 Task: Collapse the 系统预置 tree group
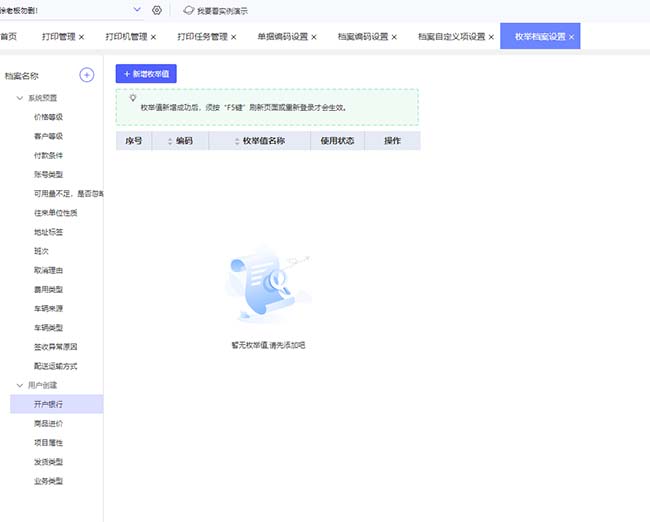20,98
